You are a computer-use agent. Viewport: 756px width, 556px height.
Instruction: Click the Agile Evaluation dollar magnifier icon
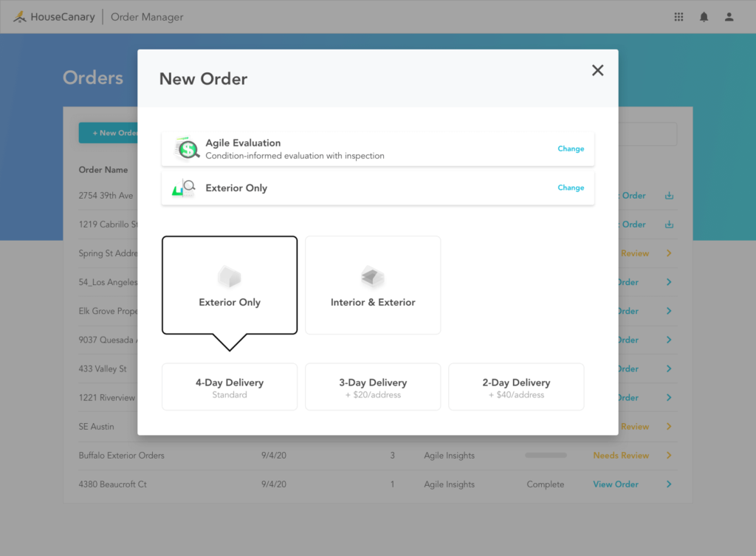(188, 149)
